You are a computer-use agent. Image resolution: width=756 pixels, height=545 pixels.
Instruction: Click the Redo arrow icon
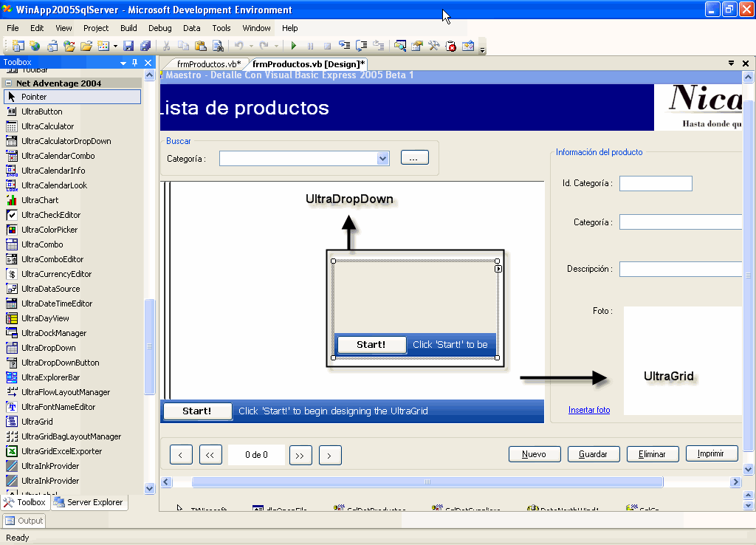264,46
